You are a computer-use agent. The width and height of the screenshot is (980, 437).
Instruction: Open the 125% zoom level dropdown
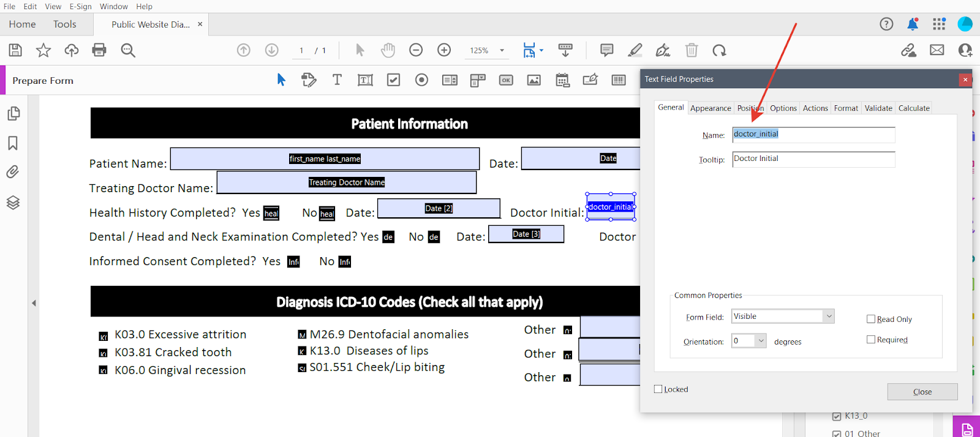point(502,51)
